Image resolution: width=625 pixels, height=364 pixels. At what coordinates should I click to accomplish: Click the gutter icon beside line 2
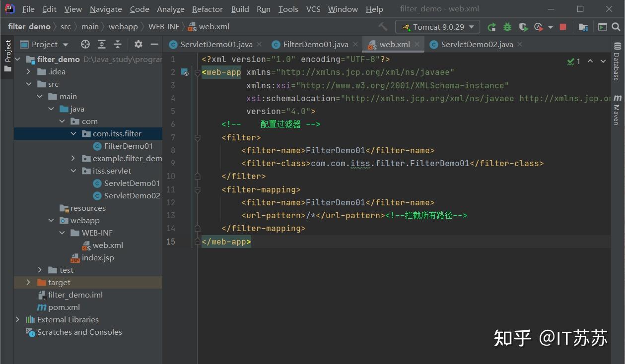coord(185,72)
